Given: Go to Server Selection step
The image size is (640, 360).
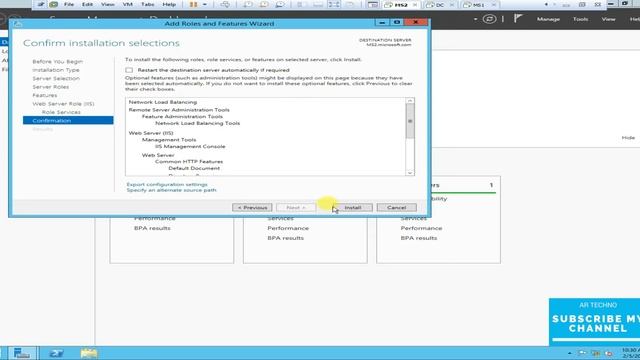Looking at the screenshot, I should [x=56, y=78].
